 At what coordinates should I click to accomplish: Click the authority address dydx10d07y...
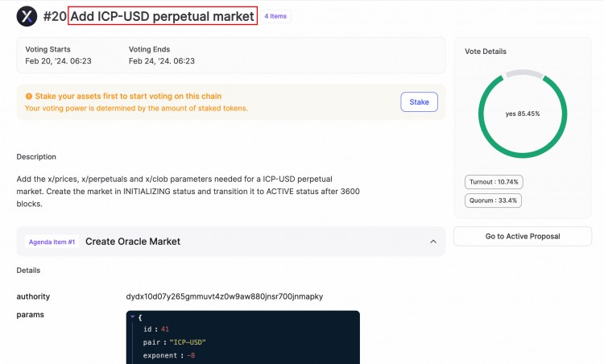click(225, 296)
